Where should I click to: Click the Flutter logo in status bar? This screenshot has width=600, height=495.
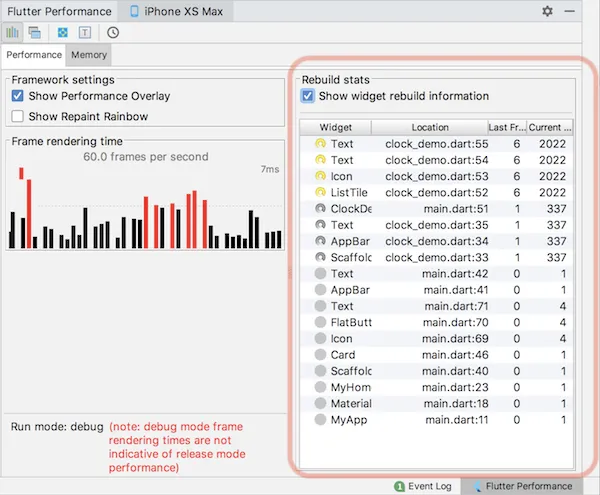point(478,486)
